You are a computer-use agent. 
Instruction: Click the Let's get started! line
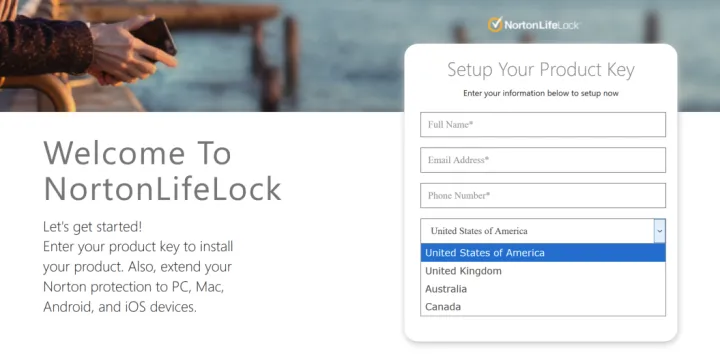tap(93, 227)
